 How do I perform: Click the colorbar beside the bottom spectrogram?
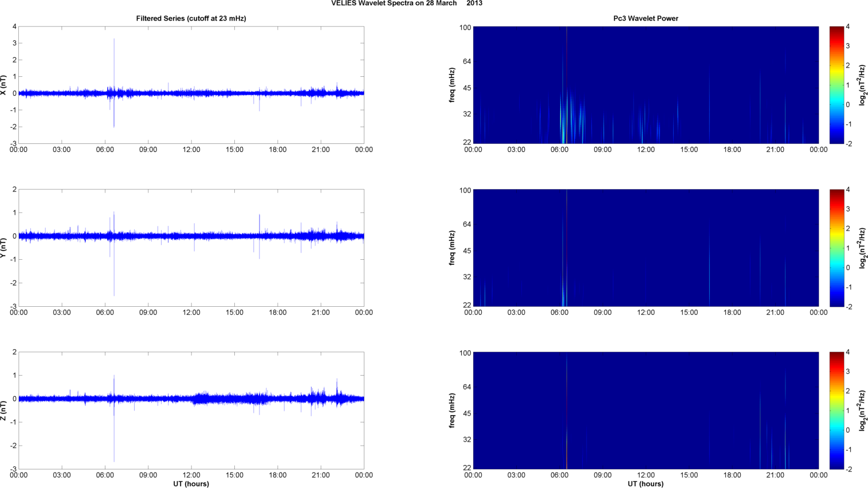(x=836, y=411)
